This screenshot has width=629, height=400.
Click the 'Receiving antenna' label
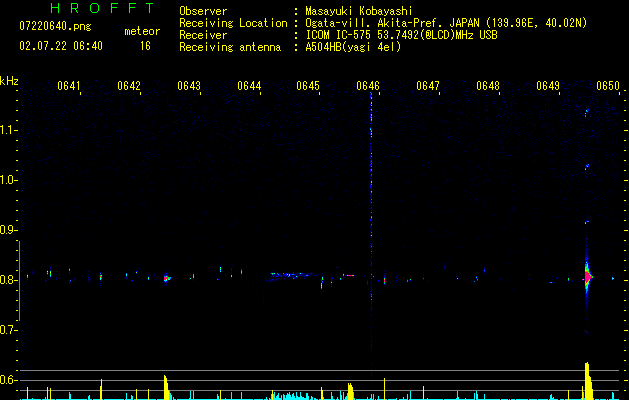[x=230, y=47]
